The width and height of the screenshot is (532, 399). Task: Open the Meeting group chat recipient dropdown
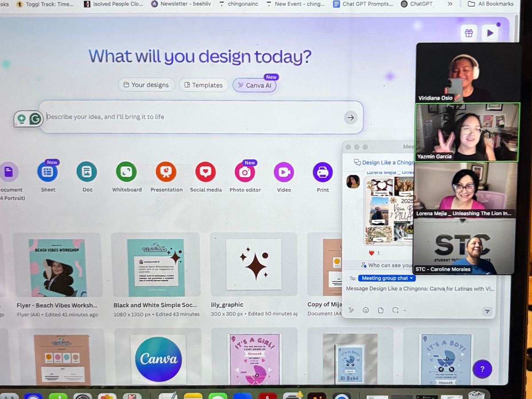(387, 278)
